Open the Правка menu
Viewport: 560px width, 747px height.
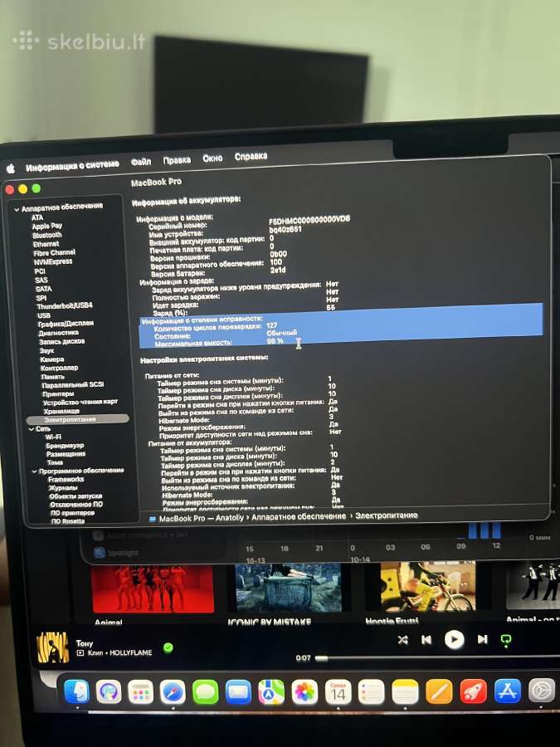click(x=177, y=160)
